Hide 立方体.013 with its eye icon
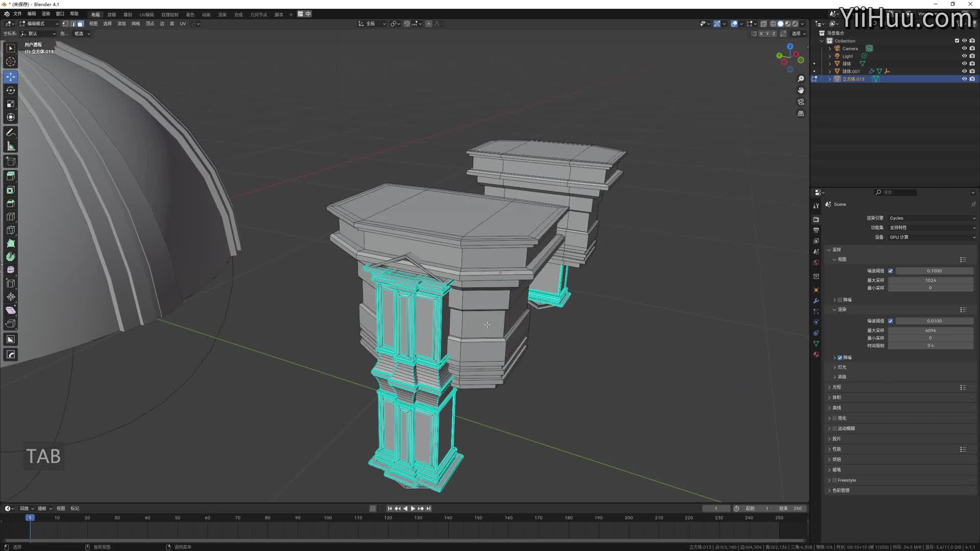The height and width of the screenshot is (551, 980). [964, 79]
